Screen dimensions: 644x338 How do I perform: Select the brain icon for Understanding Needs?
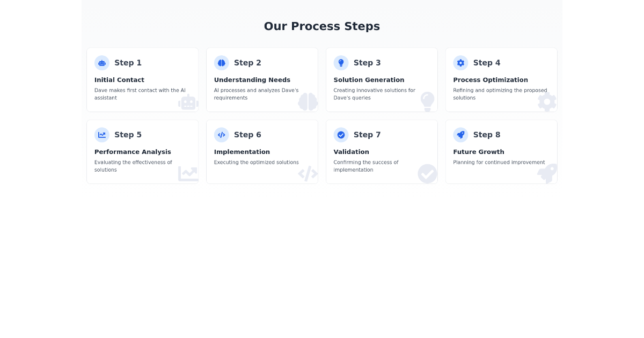[222, 63]
